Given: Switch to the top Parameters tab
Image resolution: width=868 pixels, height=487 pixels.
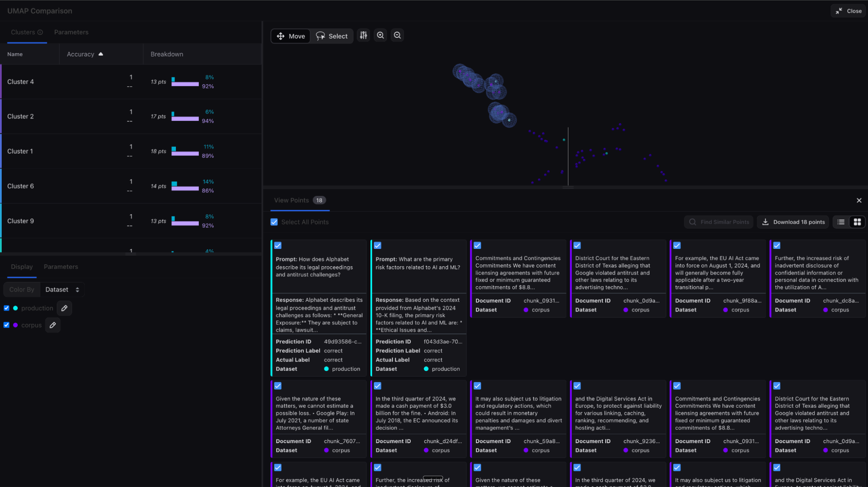Looking at the screenshot, I should tap(71, 32).
